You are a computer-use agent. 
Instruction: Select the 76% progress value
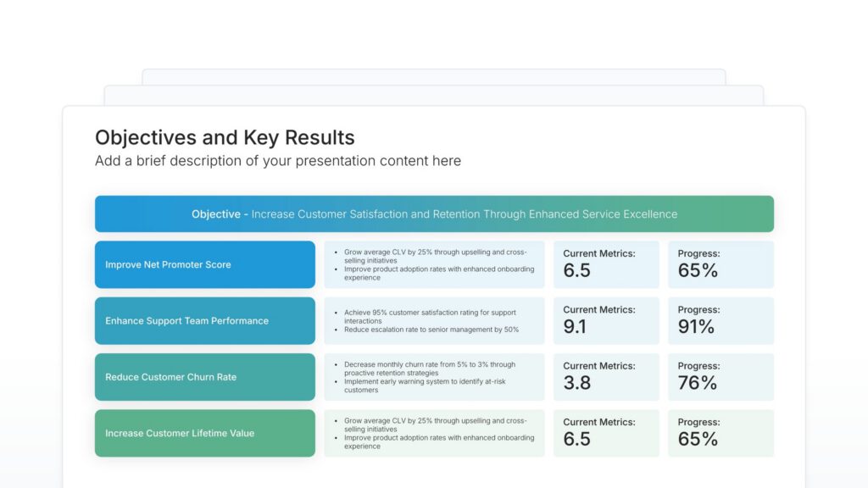pyautogui.click(x=721, y=377)
